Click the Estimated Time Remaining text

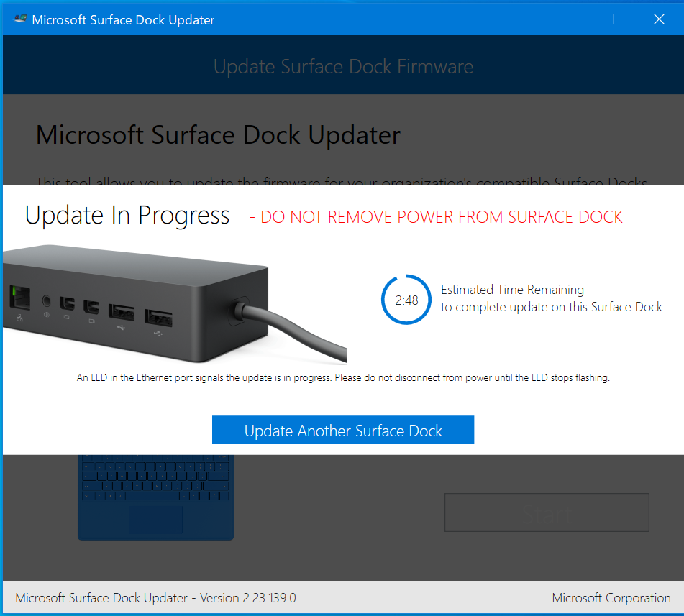tap(512, 290)
